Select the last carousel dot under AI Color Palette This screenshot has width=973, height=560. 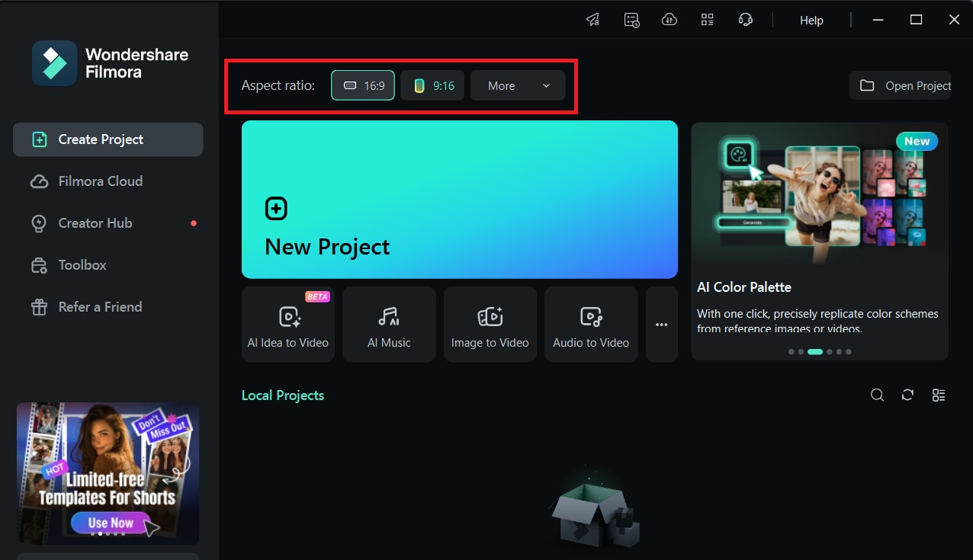pyautogui.click(x=849, y=352)
